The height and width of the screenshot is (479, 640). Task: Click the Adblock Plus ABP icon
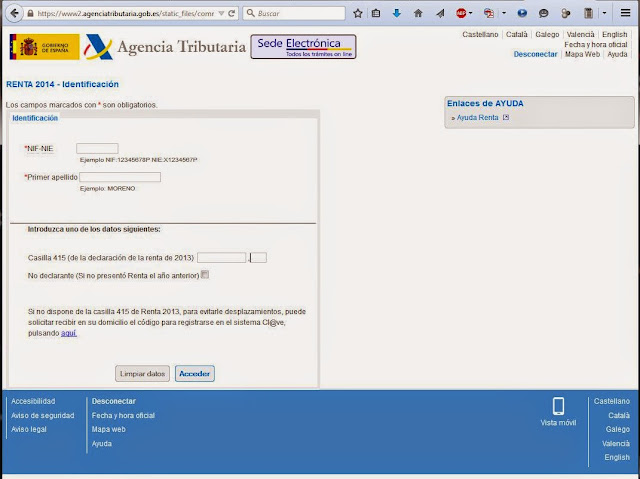461,13
